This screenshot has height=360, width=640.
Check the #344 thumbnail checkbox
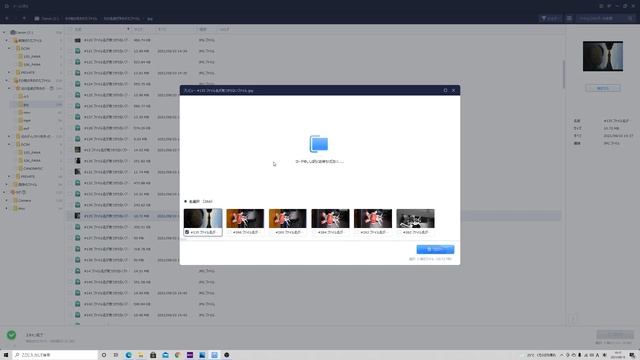click(x=315, y=232)
